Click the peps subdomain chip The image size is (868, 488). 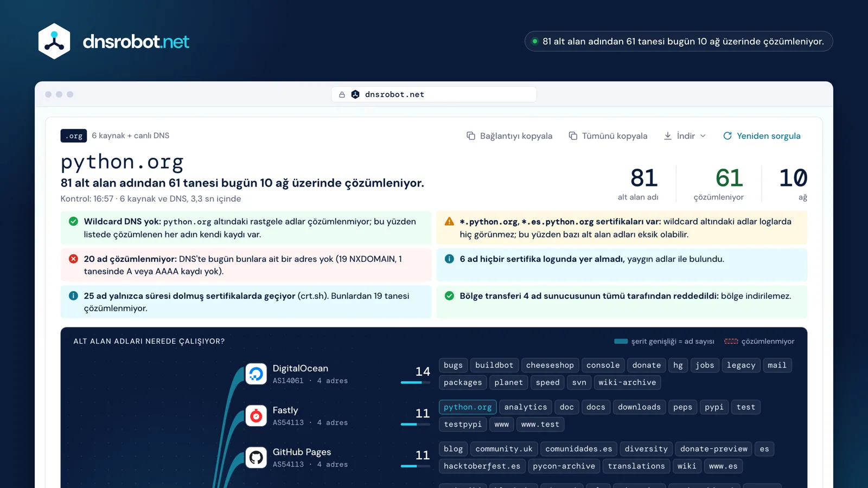[x=682, y=407]
